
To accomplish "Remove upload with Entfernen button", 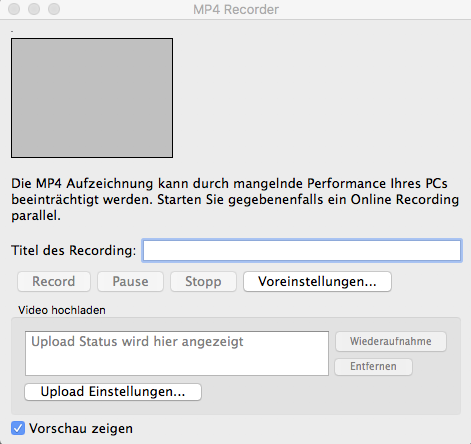I will pos(373,367).
